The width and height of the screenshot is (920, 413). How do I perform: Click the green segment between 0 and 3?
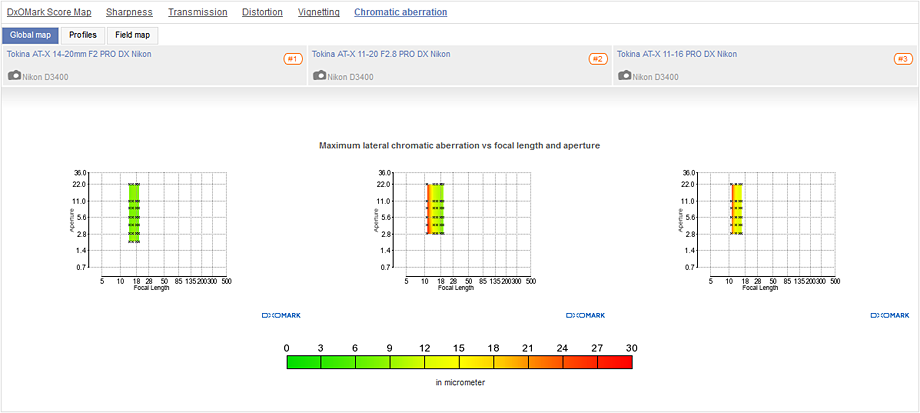(x=304, y=363)
